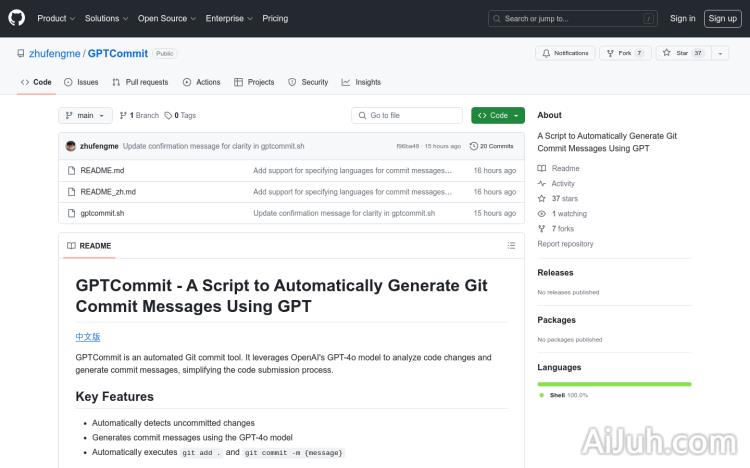Click the green Shell language bar
Screen dimensions: 750x468
click(x=614, y=384)
